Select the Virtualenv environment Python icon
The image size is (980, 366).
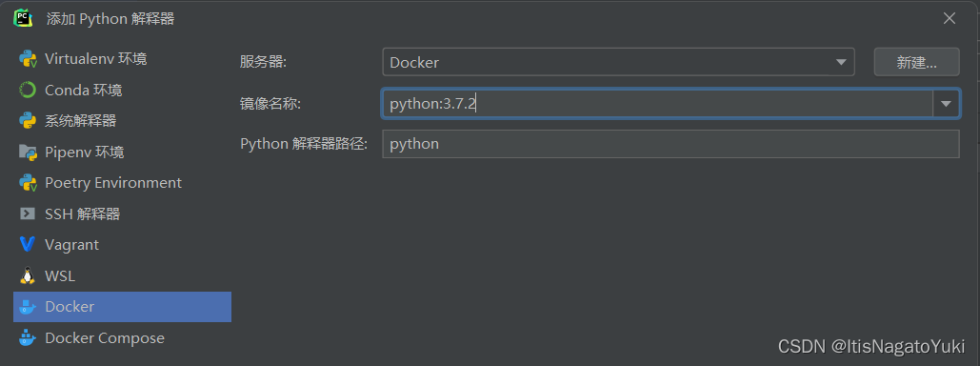tap(28, 59)
